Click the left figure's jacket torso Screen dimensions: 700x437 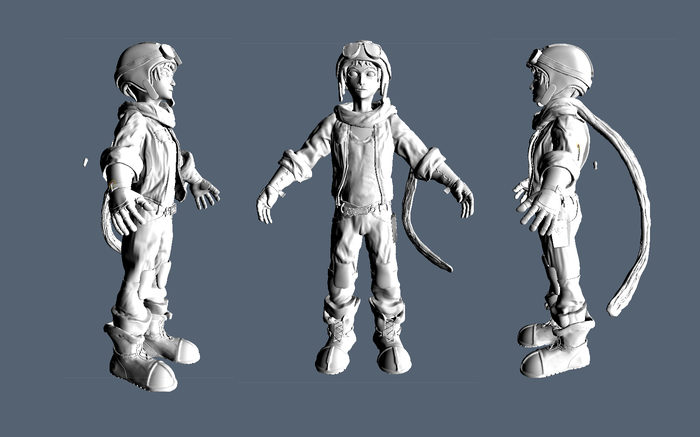(150, 150)
